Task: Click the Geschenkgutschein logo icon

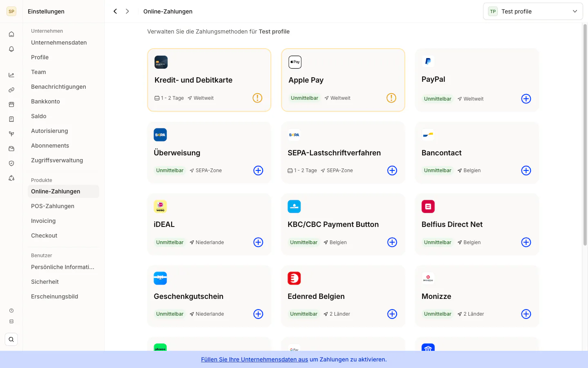Action: [160, 278]
